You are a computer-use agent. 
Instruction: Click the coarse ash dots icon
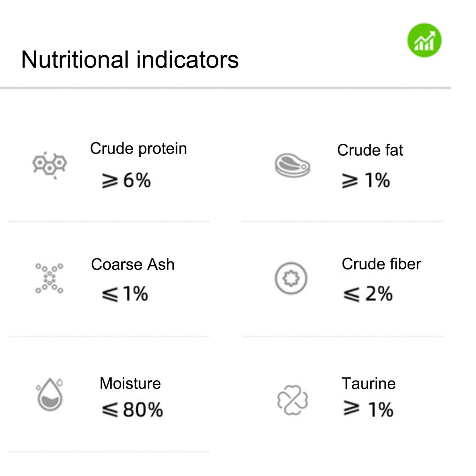pos(49,278)
